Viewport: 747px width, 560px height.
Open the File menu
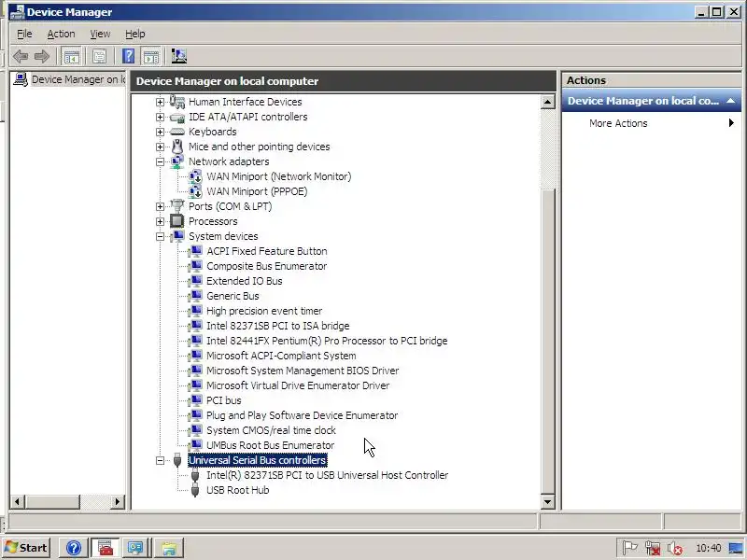click(x=24, y=34)
